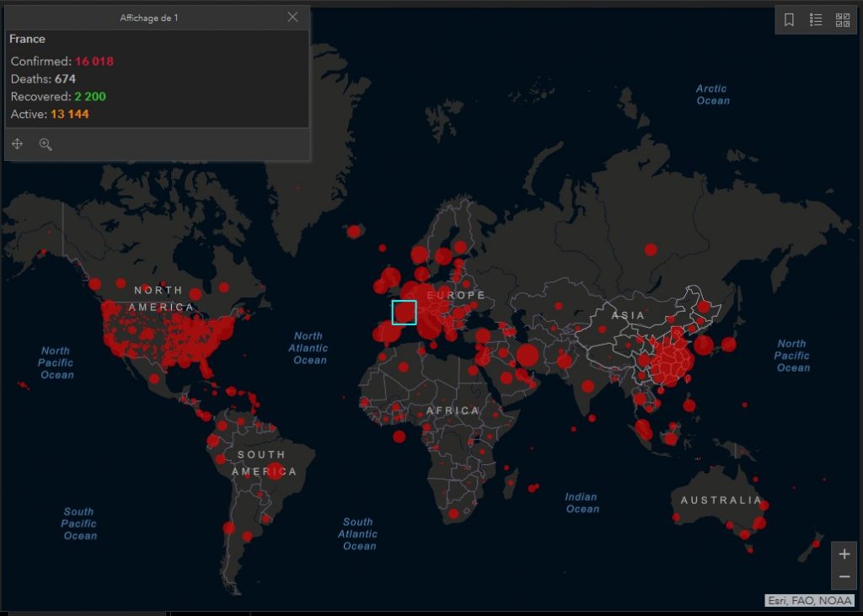Click the South Atlantic Ocean label
The image size is (863, 616).
357,533
